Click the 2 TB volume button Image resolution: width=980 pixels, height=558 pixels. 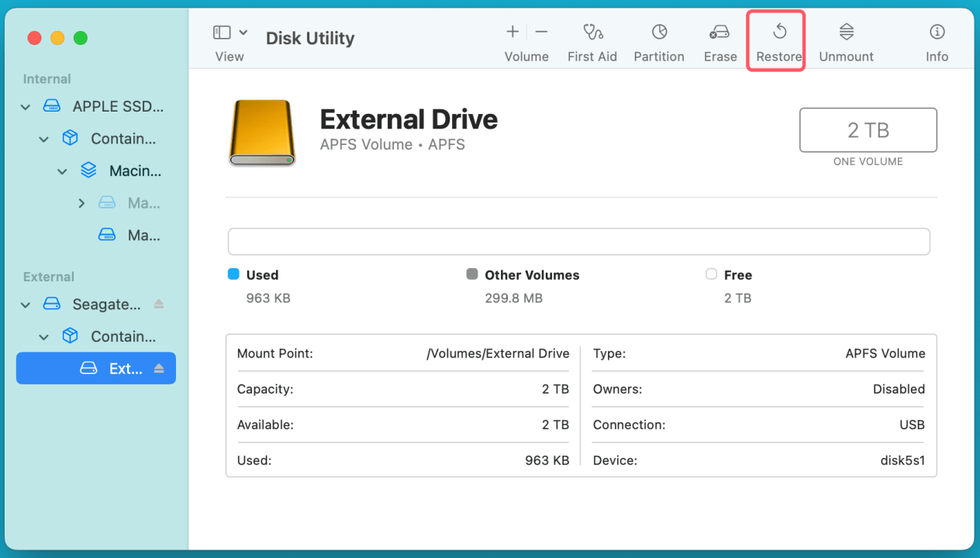[x=868, y=129]
